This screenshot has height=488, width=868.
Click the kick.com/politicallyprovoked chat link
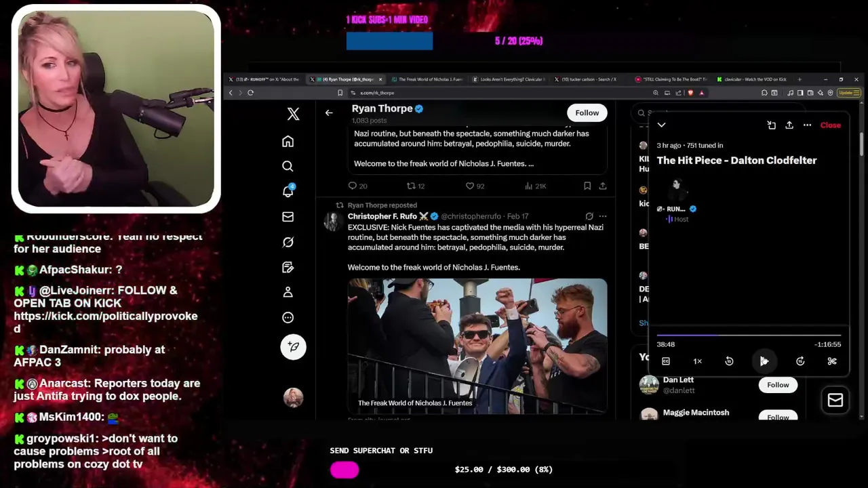106,323
